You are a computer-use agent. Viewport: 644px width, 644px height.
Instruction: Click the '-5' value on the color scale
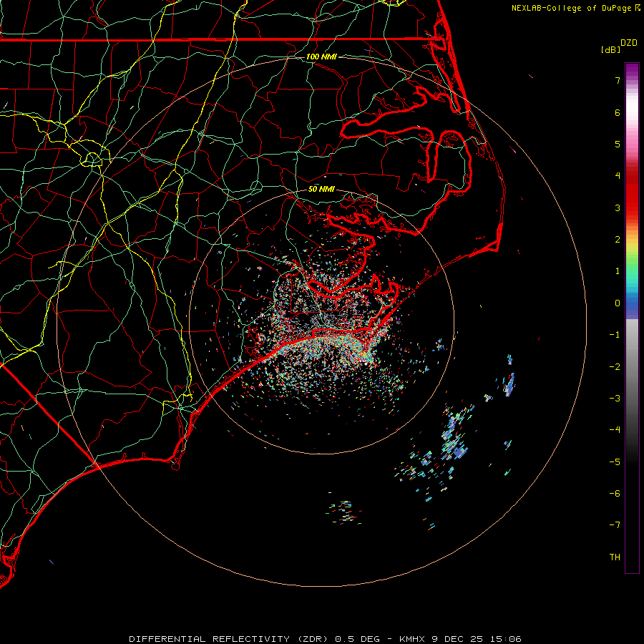coord(615,462)
